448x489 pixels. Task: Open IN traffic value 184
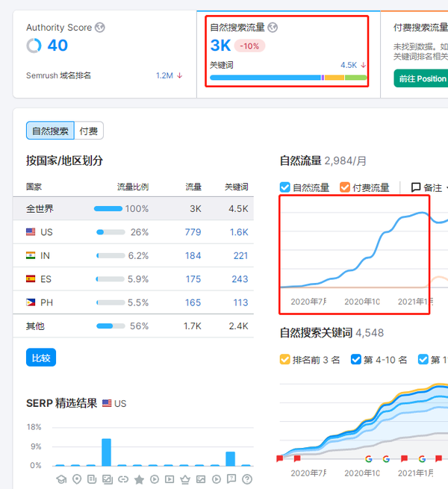click(193, 256)
